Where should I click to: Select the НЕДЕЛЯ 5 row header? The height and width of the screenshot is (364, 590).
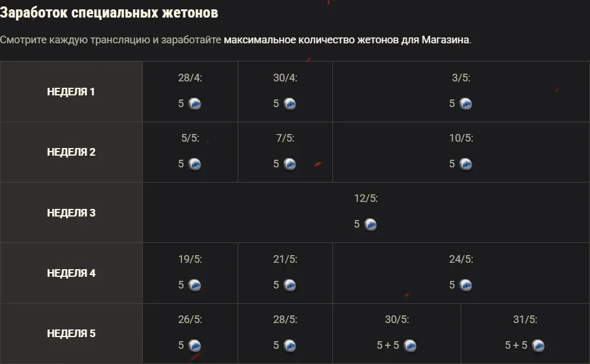coord(71,334)
